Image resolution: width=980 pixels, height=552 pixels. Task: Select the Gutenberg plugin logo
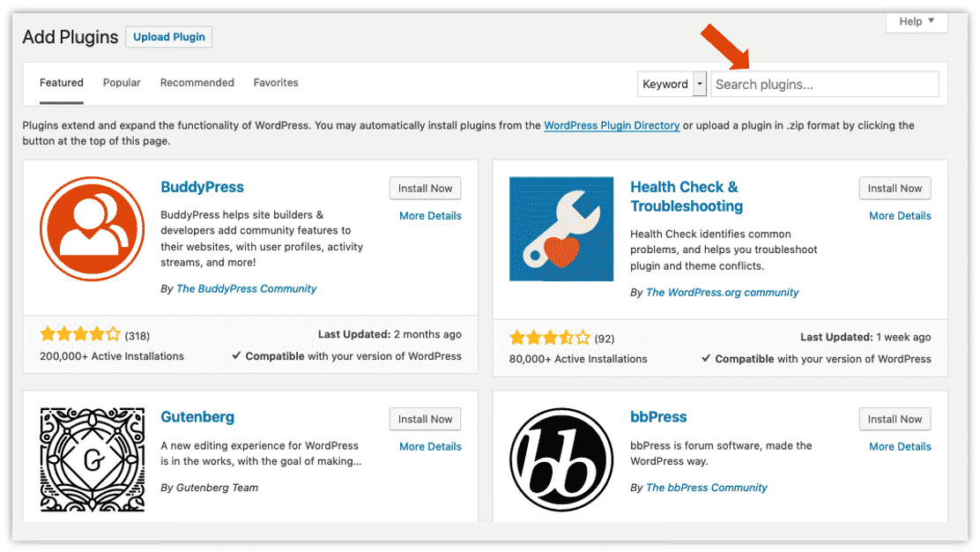[x=92, y=459]
